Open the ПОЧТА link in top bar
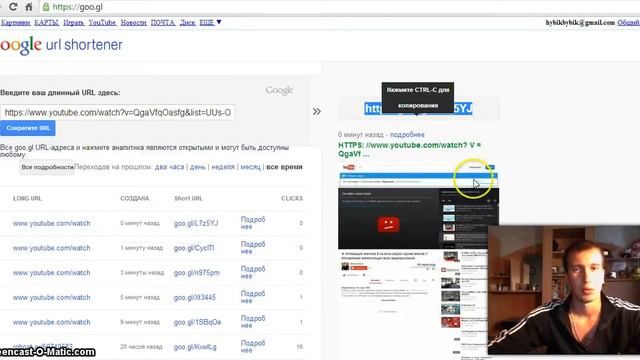 click(163, 22)
